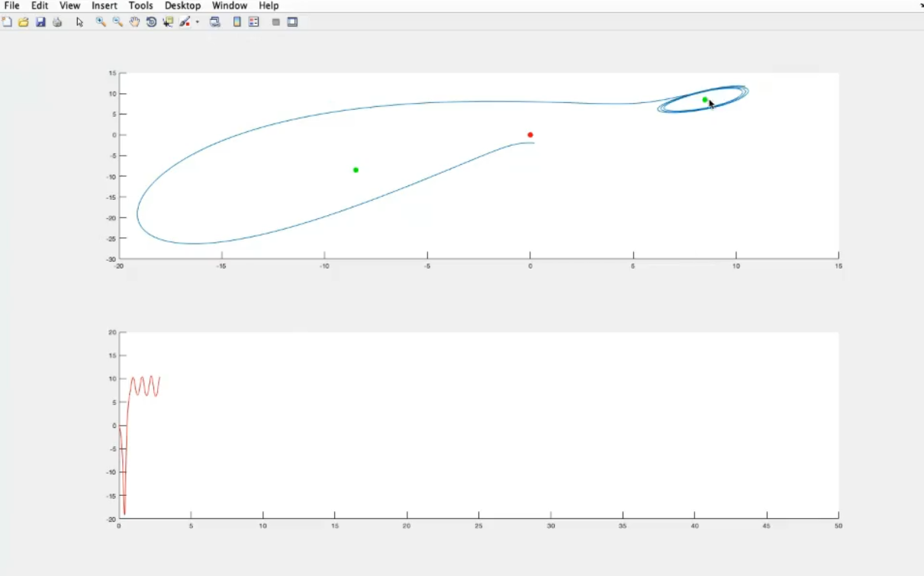Click the Link Plot icon

coord(215,22)
